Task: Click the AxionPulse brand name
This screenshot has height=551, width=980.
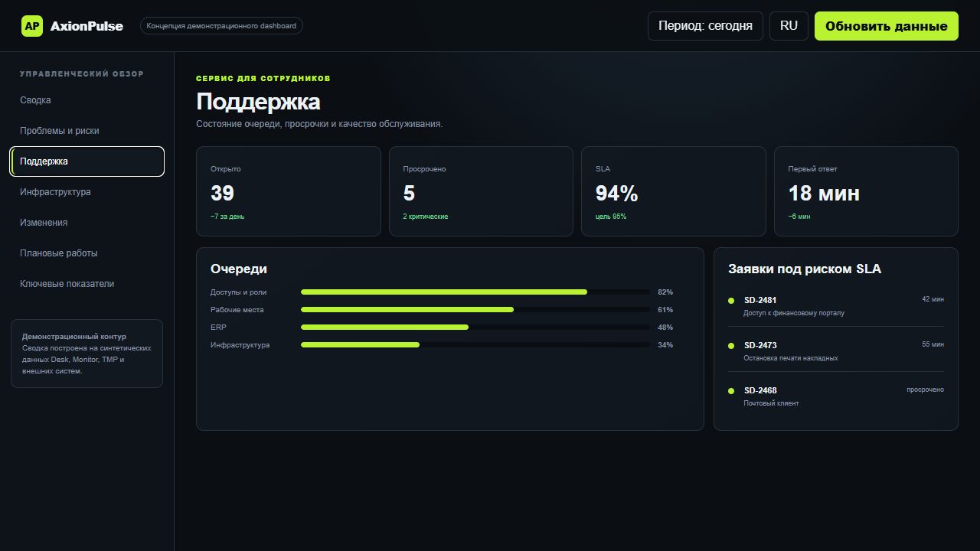Action: tap(87, 26)
